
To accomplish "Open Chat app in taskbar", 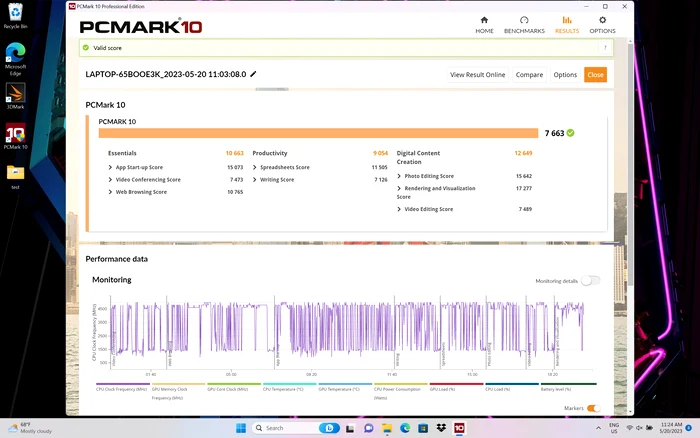I will coord(368,428).
